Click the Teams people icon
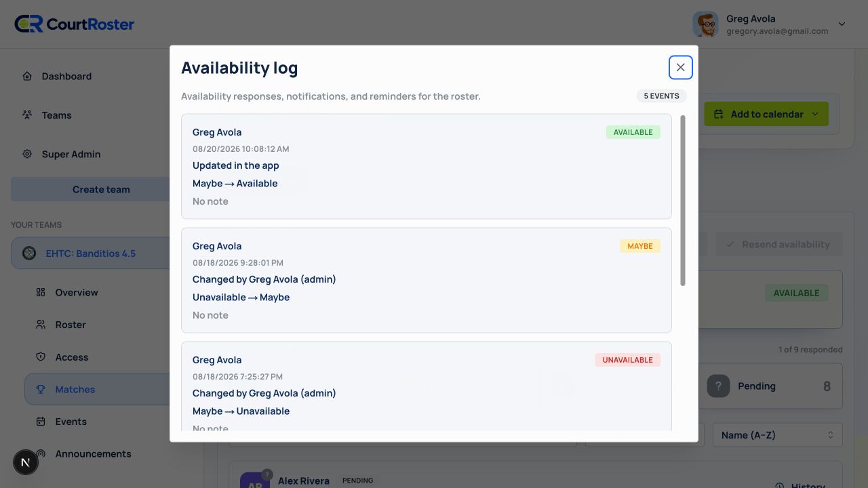This screenshot has width=868, height=488. coord(27,115)
